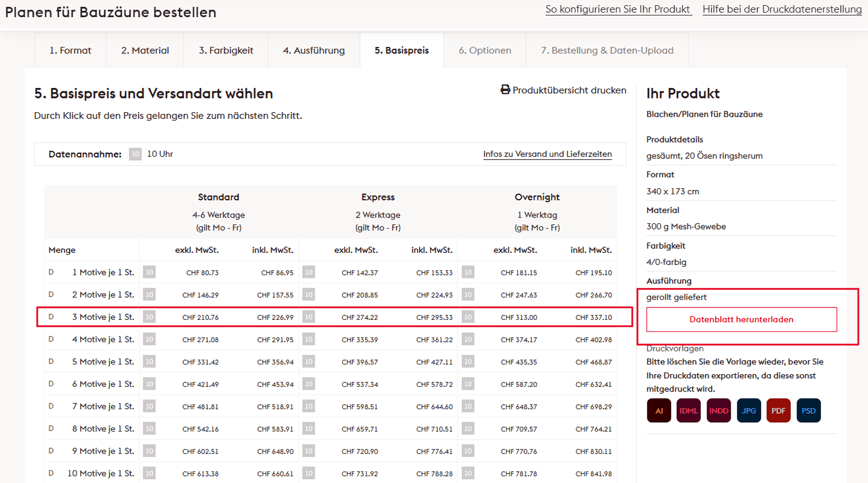
Task: Open Infos zu Versand und Lieferzeiten link
Action: click(547, 154)
